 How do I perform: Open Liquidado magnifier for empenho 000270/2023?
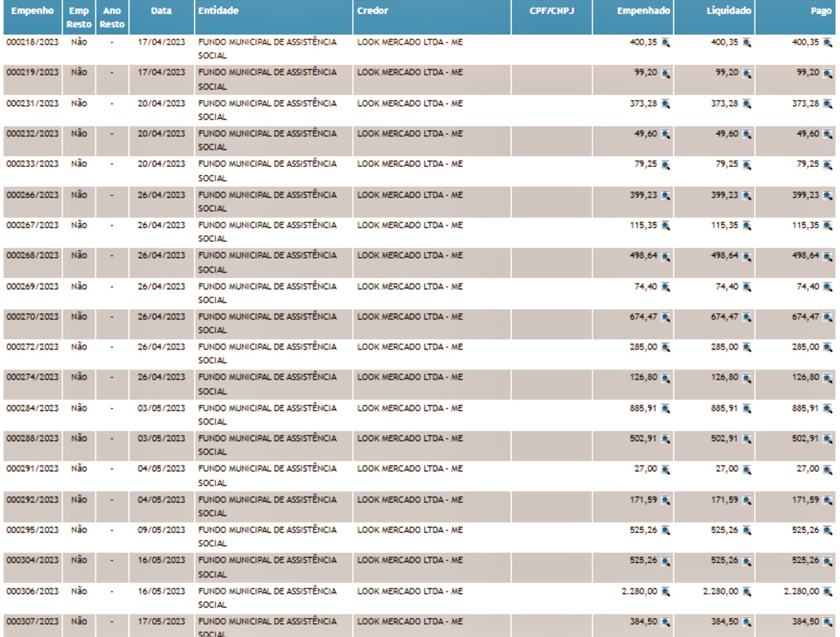(x=747, y=317)
